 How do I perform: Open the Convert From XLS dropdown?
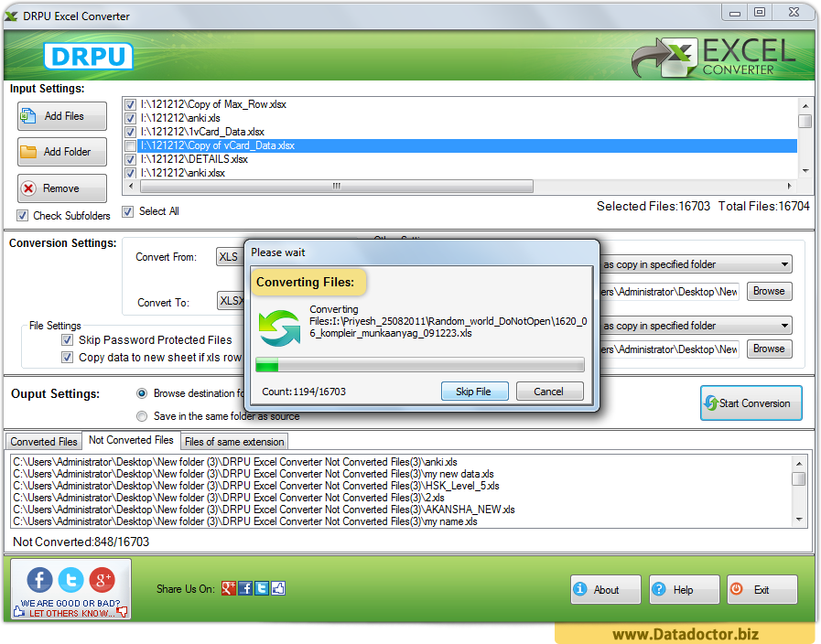point(231,257)
